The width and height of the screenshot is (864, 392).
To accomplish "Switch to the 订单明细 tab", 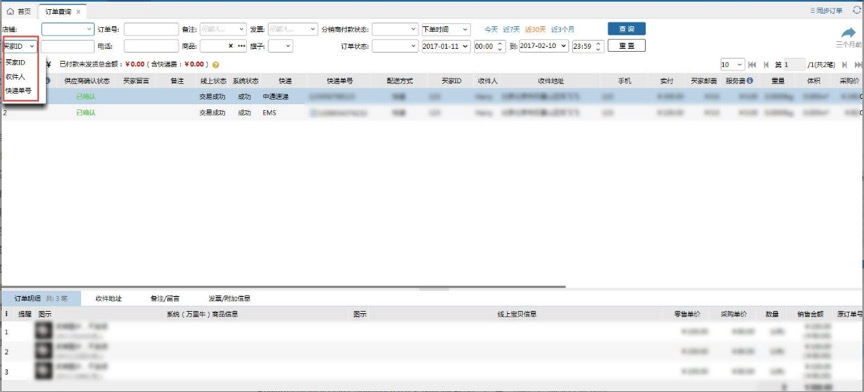I will click(41, 298).
